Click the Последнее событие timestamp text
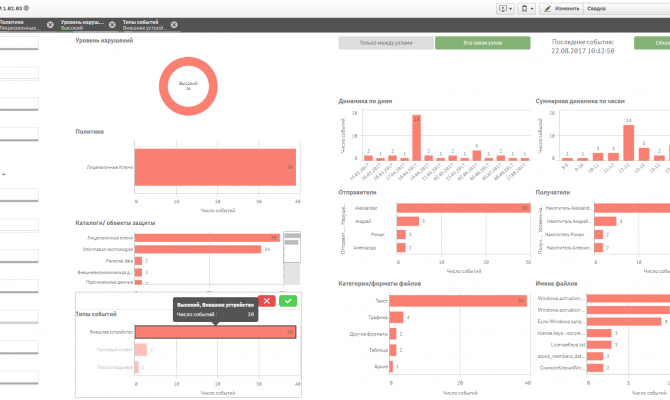 point(582,51)
